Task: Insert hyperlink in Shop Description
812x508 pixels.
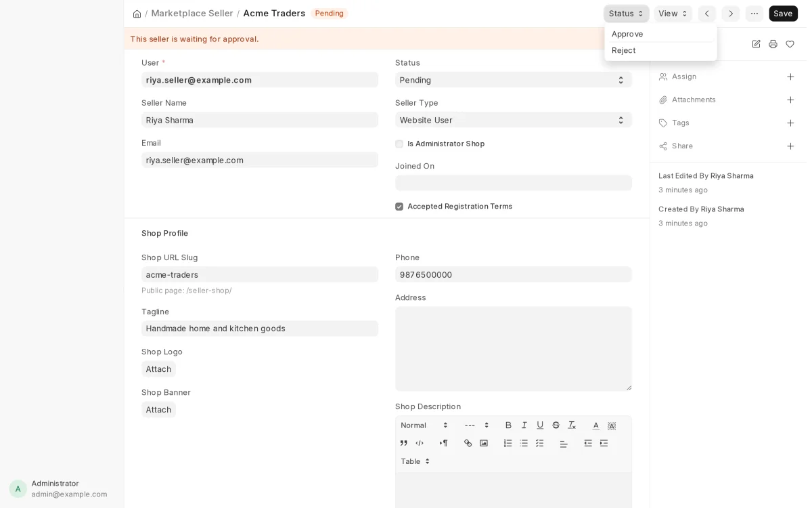Action: click(468, 443)
